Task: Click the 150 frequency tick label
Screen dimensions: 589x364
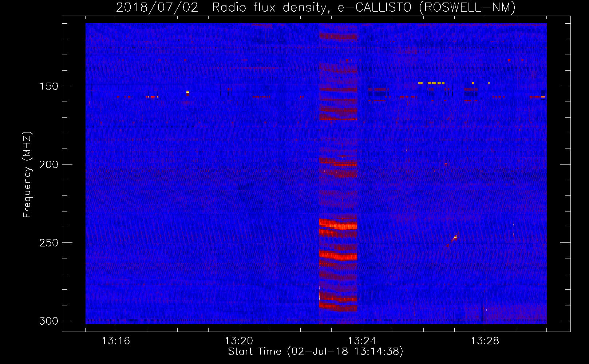Action: pyautogui.click(x=49, y=86)
